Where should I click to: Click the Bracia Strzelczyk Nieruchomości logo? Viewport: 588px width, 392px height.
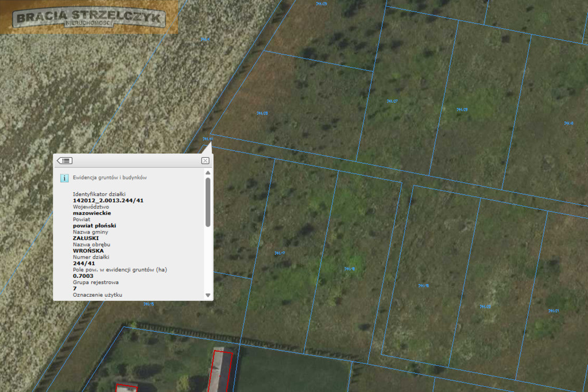pos(89,17)
